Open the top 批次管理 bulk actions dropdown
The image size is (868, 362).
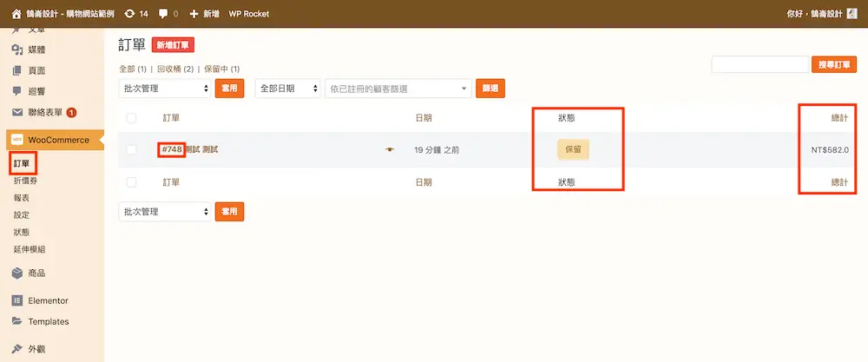pos(164,88)
